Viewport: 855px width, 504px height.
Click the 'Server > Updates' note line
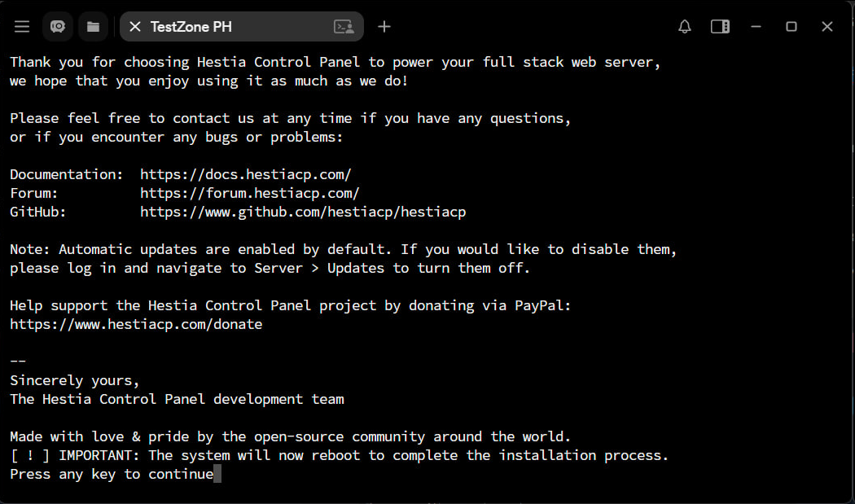(270, 268)
